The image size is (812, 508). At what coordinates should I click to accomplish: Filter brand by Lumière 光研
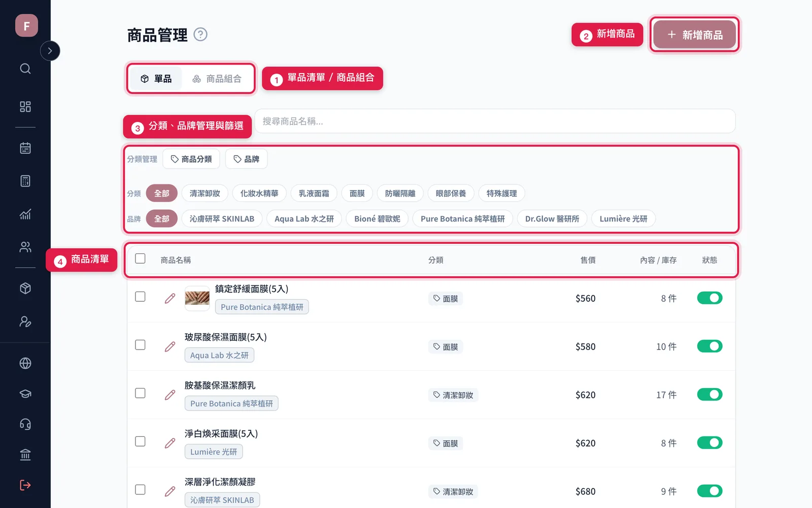pyautogui.click(x=624, y=219)
